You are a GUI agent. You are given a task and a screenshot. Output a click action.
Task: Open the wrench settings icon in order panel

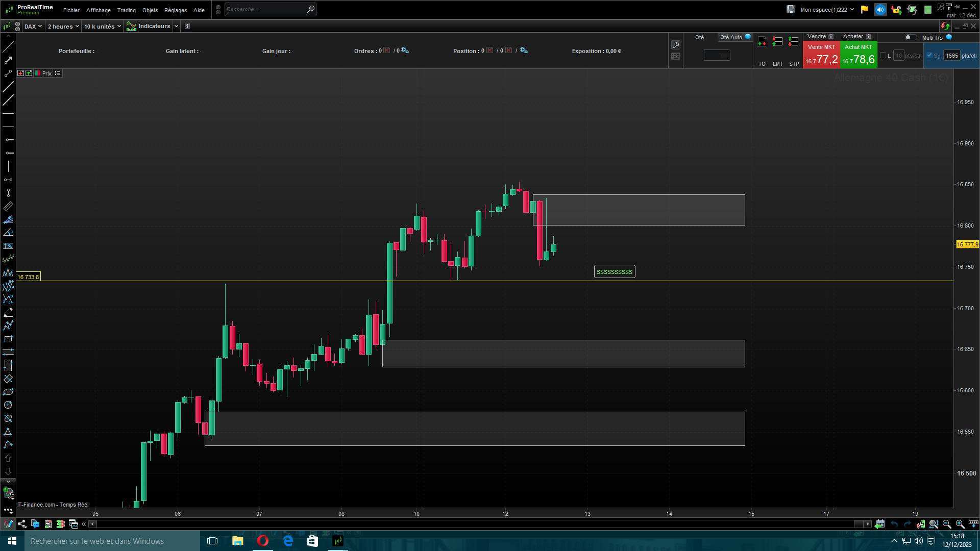(x=676, y=45)
